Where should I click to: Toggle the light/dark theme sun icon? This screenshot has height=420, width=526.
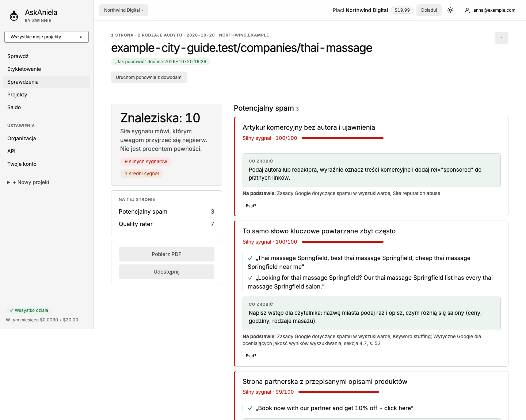pyautogui.click(x=450, y=10)
